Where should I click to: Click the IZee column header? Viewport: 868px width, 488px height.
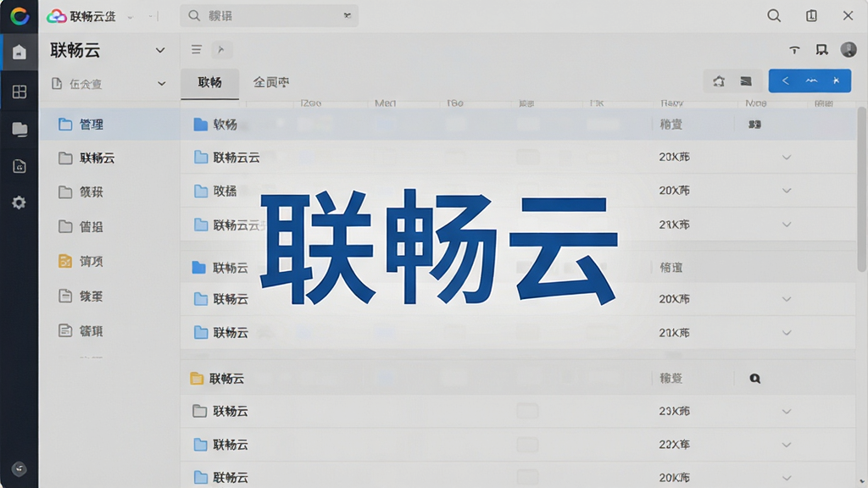310,103
